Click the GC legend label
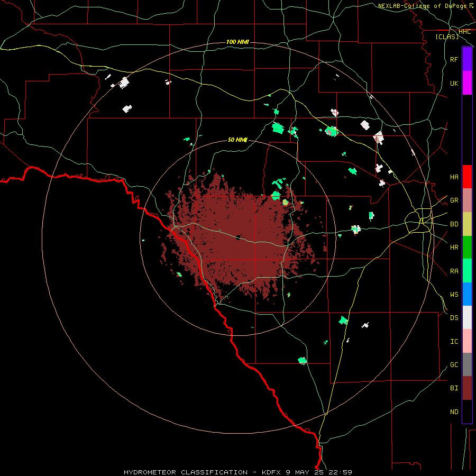Image resolution: width=476 pixels, height=476 pixels. click(x=454, y=364)
